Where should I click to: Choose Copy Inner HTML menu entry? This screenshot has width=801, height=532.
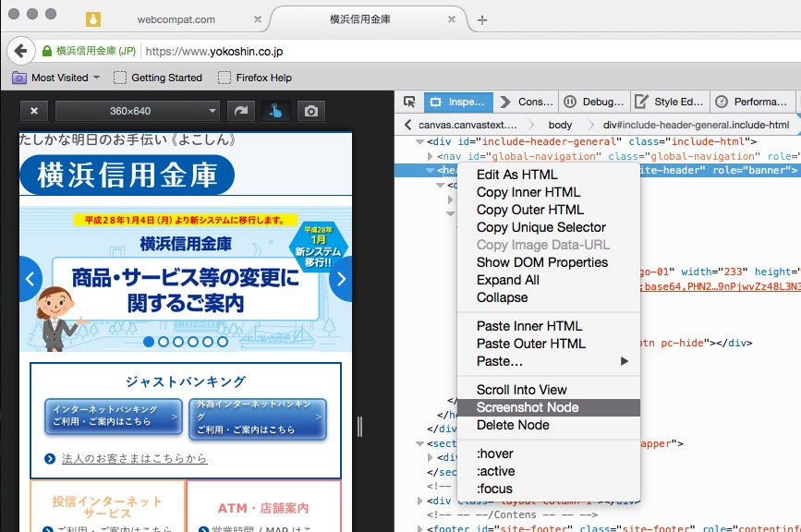(x=549, y=192)
